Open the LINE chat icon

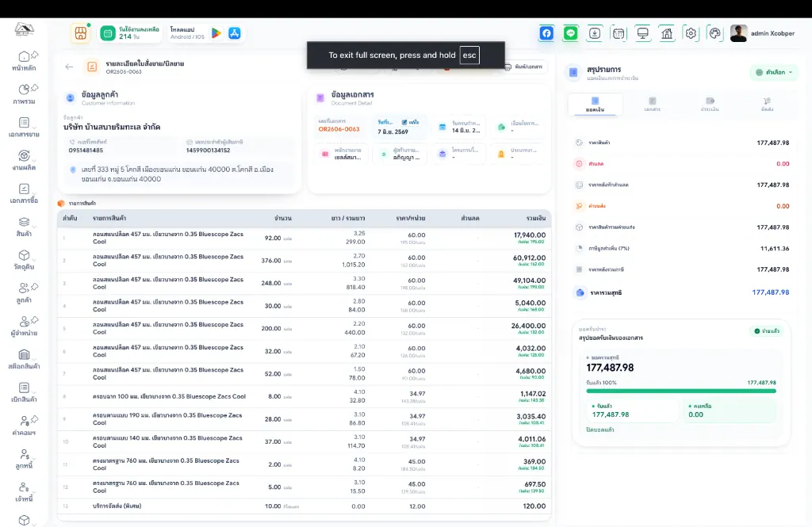coord(571,33)
